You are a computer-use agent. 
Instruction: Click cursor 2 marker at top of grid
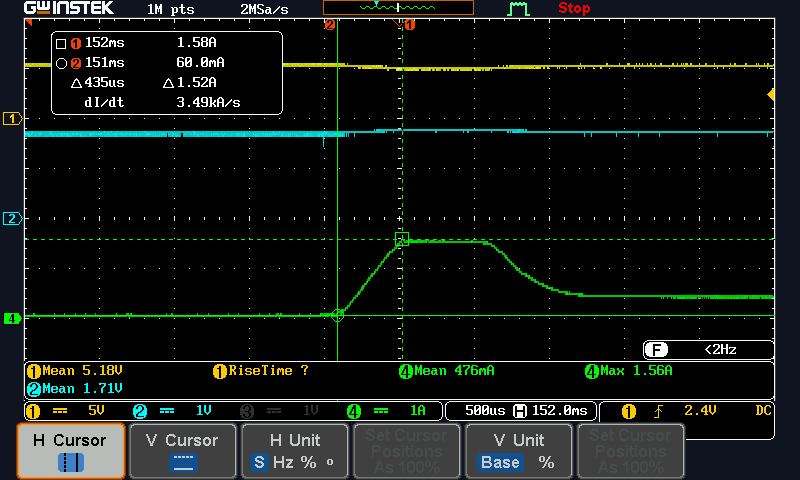tap(328, 25)
